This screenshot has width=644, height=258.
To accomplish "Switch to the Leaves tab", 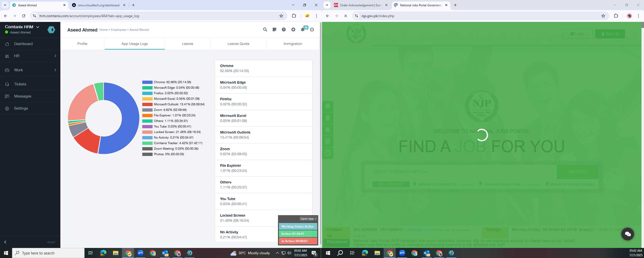I will (188, 44).
